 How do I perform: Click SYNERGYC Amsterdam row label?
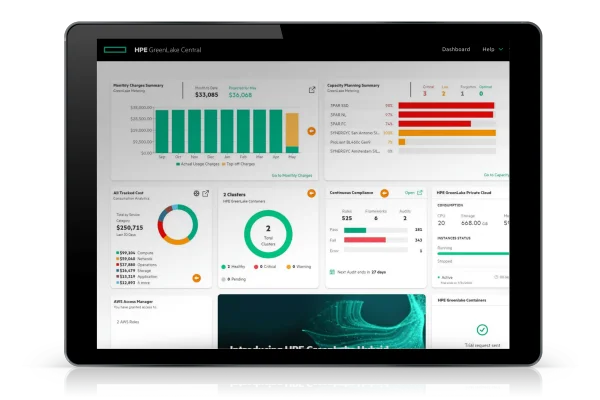coord(355,152)
